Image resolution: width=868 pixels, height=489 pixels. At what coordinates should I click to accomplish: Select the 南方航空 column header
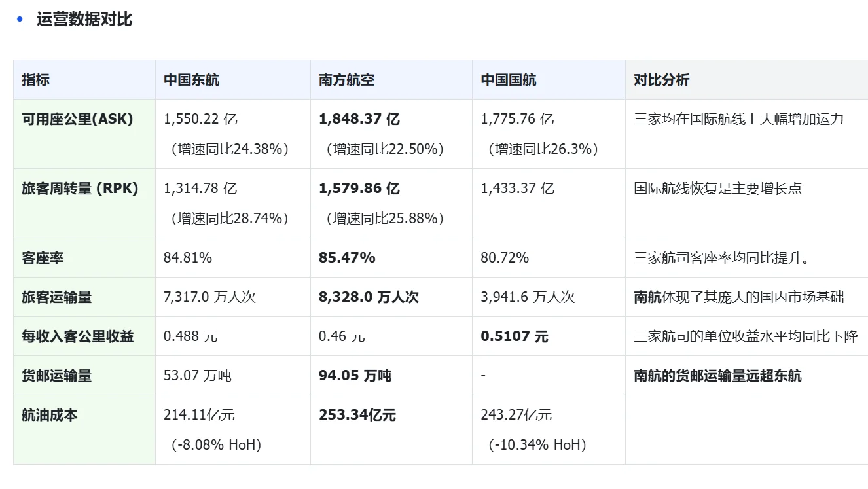pos(346,80)
